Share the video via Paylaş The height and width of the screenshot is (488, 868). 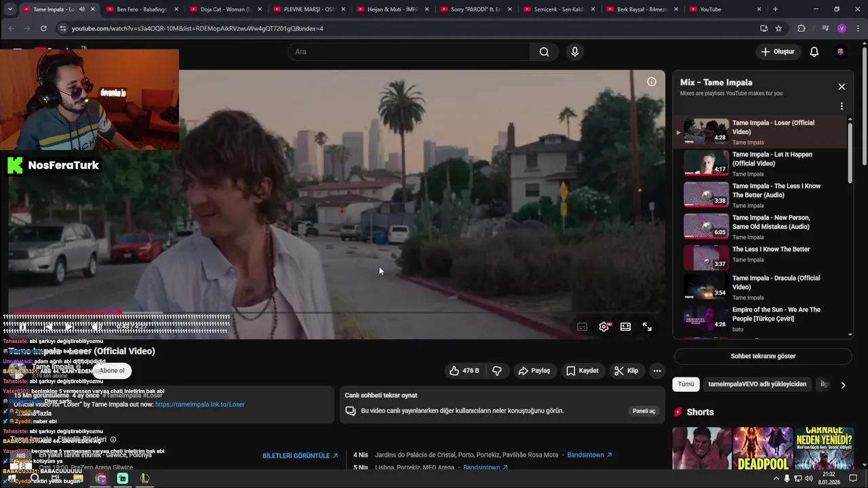pyautogui.click(x=534, y=371)
